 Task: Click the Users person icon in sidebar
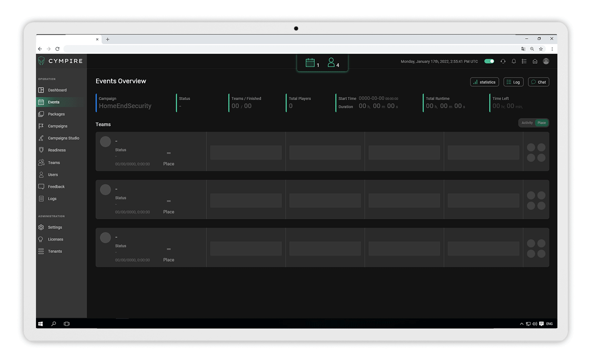tap(41, 175)
